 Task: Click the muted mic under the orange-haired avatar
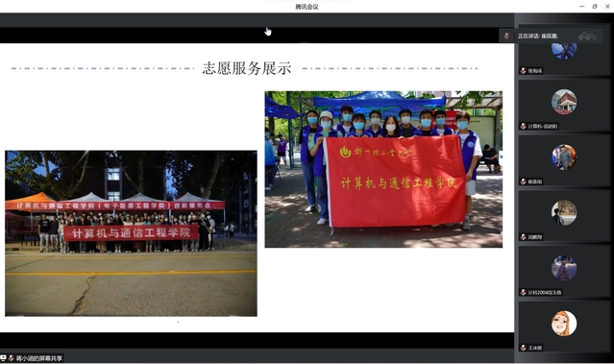tap(523, 348)
